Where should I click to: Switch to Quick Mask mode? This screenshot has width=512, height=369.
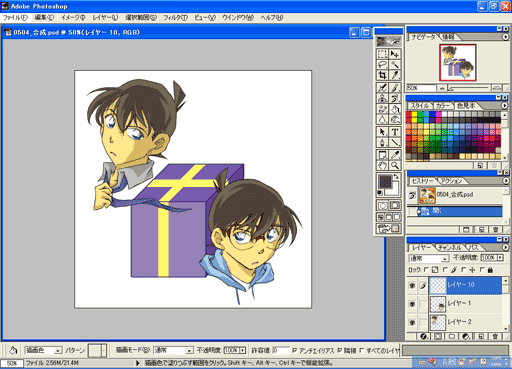click(x=395, y=206)
